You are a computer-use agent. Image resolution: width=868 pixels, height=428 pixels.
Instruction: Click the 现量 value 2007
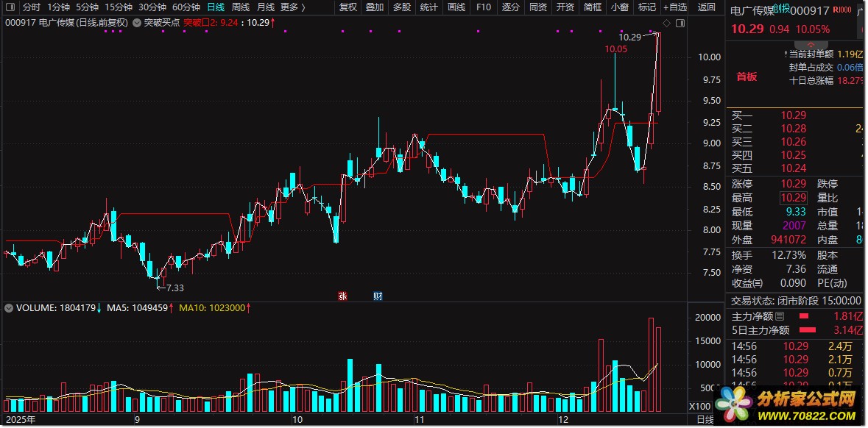pos(794,227)
